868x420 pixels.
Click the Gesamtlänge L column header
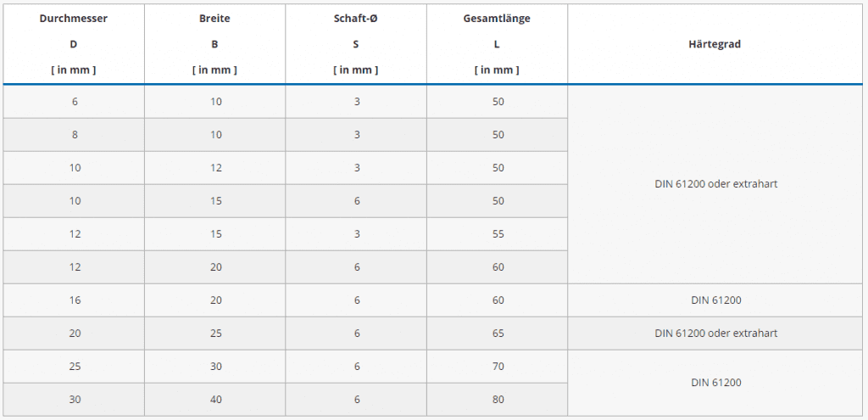point(497,43)
